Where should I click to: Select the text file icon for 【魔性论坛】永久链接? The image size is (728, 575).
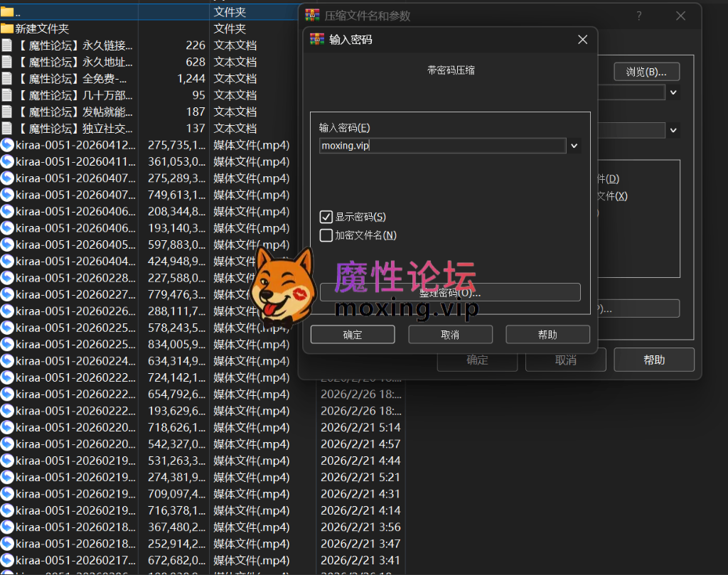[x=7, y=45]
